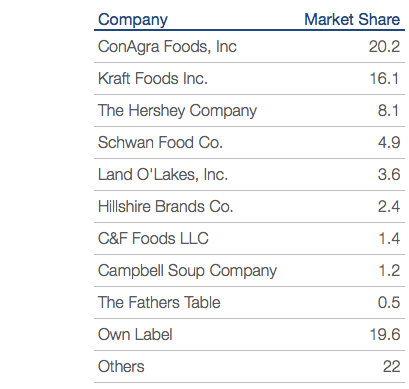Click The Hershey Company name
409x389 pixels.
pyautogui.click(x=177, y=111)
